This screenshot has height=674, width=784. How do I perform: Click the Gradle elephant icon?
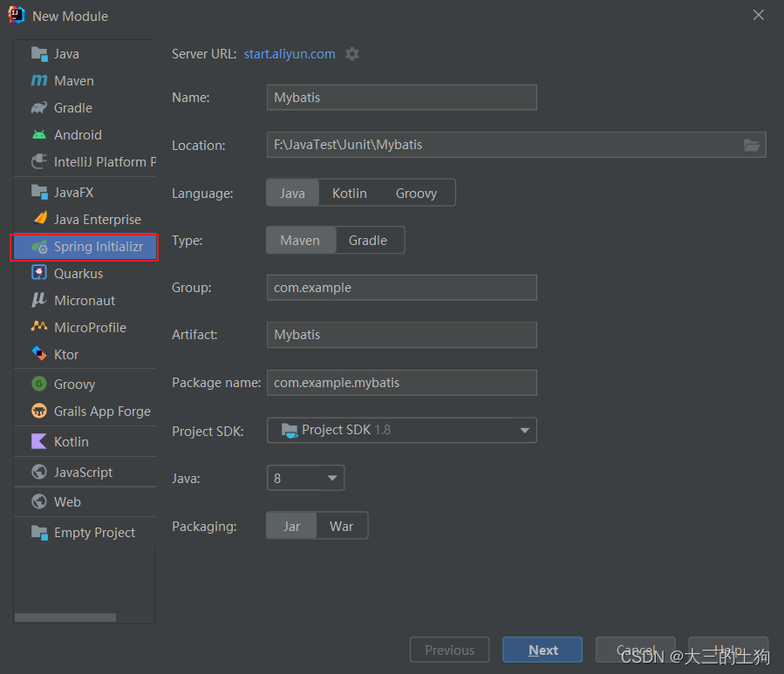[39, 107]
